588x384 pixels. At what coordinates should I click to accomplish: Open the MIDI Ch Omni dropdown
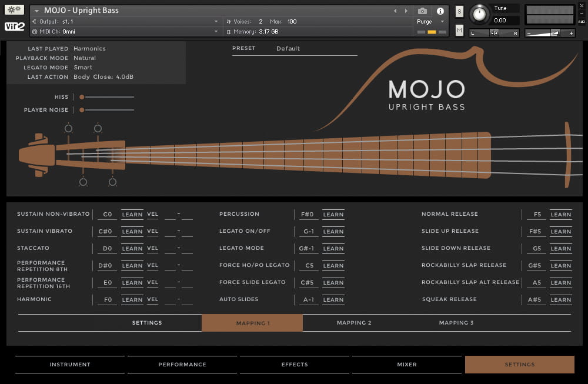click(x=125, y=32)
